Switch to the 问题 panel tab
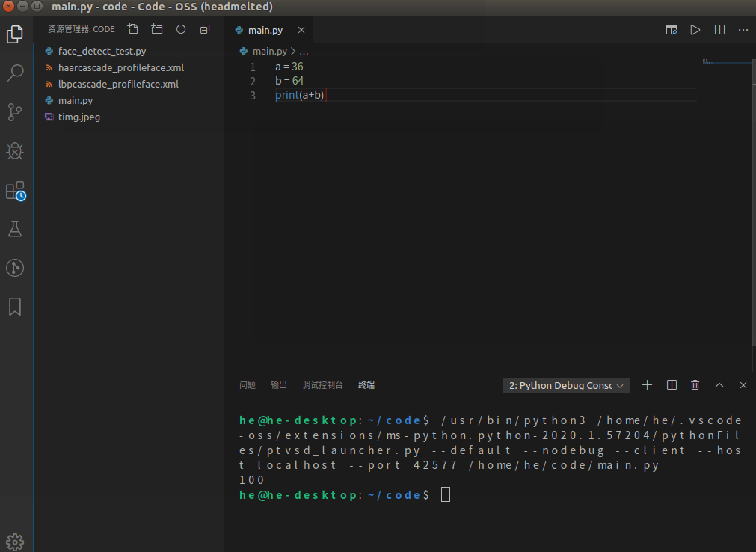 (248, 384)
